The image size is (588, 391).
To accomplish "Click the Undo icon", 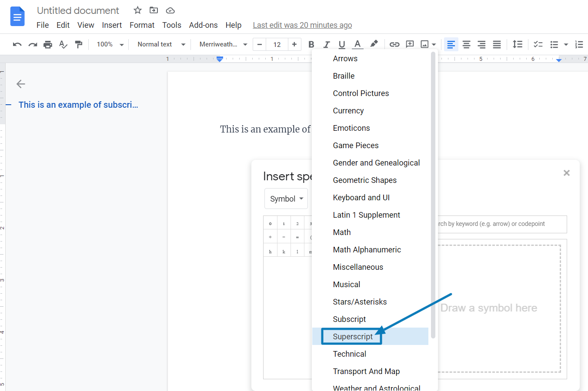I will [17, 44].
